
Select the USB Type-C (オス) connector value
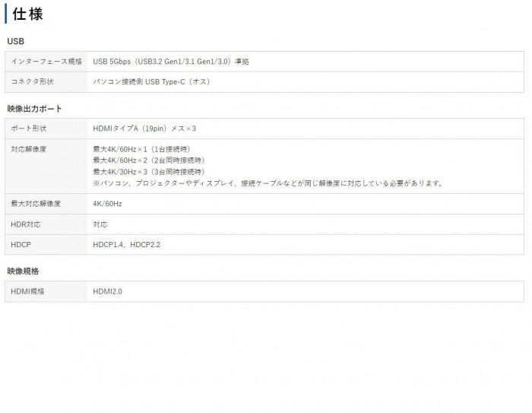coord(152,82)
